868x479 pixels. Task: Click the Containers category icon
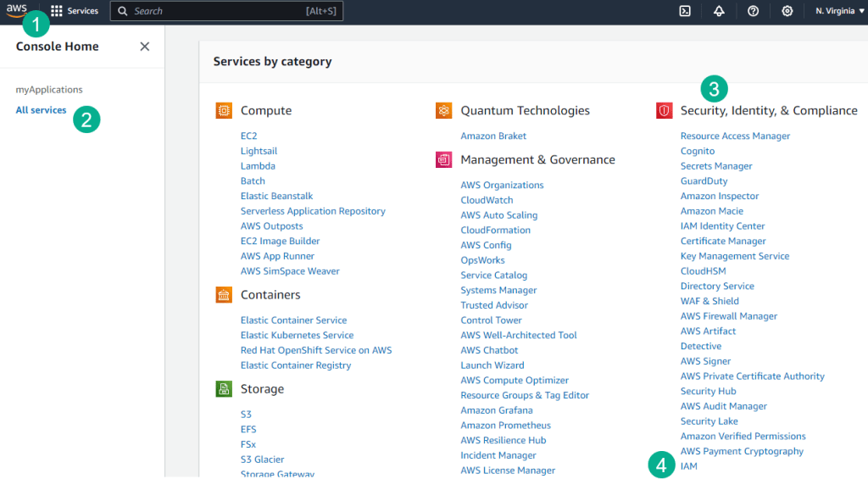click(224, 295)
